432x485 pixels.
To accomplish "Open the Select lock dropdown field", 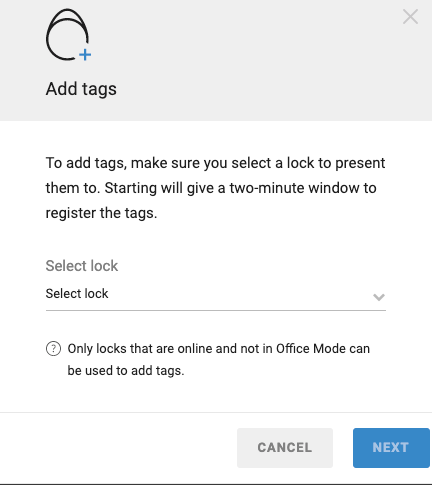I will pos(216,294).
